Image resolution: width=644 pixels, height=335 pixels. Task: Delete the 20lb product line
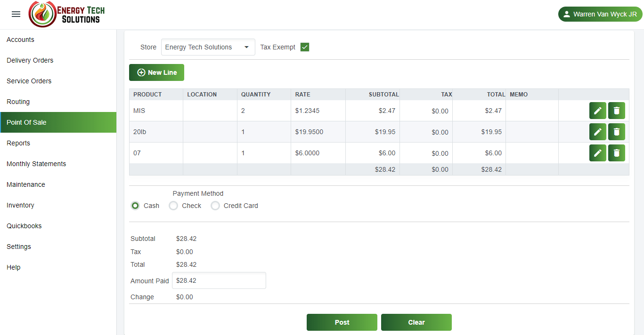click(616, 132)
